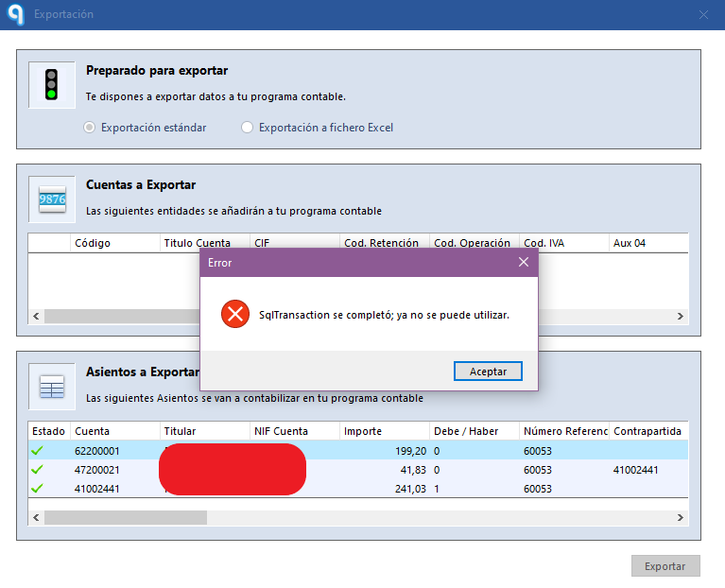
Task: Select Cuenta cell 41002441 in last row
Action: 97,489
